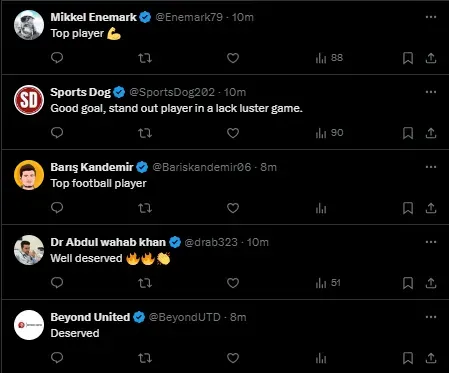The width and height of the screenshot is (449, 373).
Task: Open Beyond United display name link
Action: [90, 317]
